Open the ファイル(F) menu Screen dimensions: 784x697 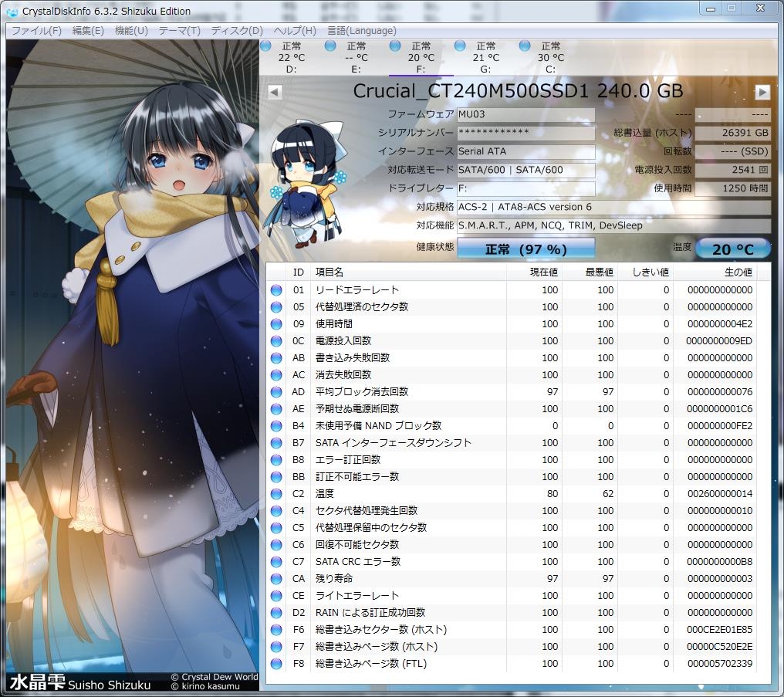(36, 31)
